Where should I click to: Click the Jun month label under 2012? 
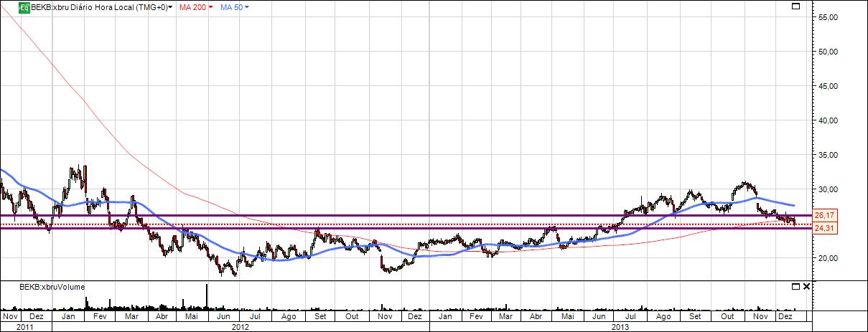pyautogui.click(x=223, y=316)
